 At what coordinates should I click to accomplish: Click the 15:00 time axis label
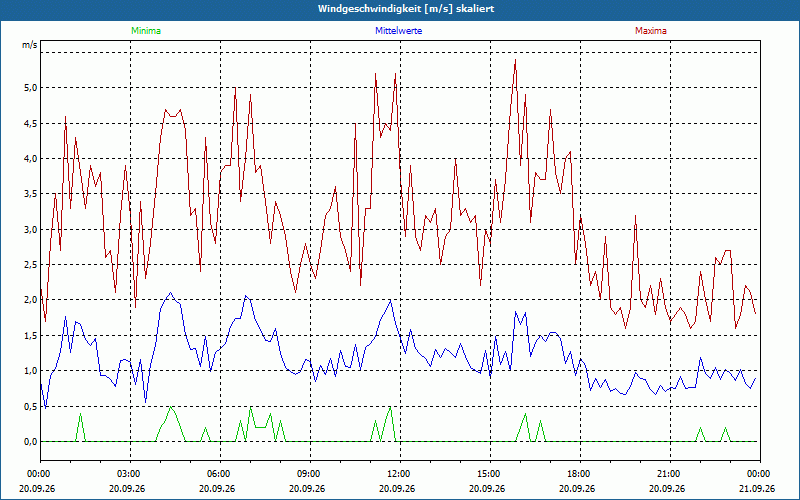pos(488,474)
